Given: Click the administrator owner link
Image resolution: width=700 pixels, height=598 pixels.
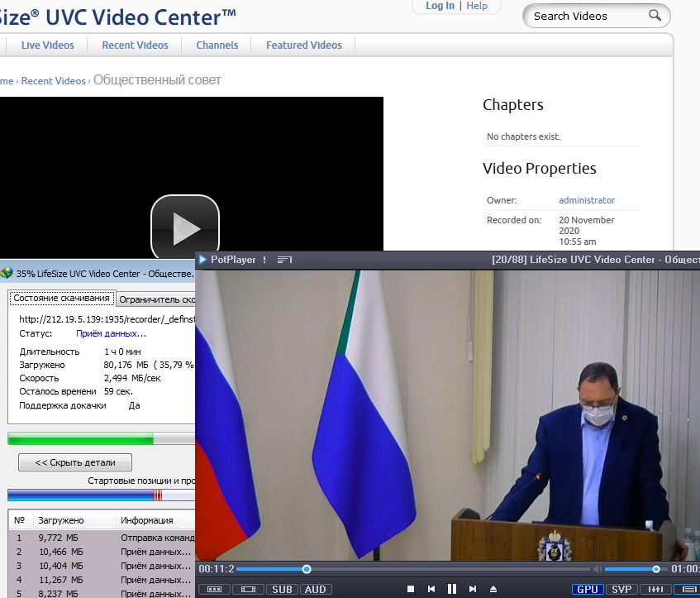Looking at the screenshot, I should coord(587,200).
